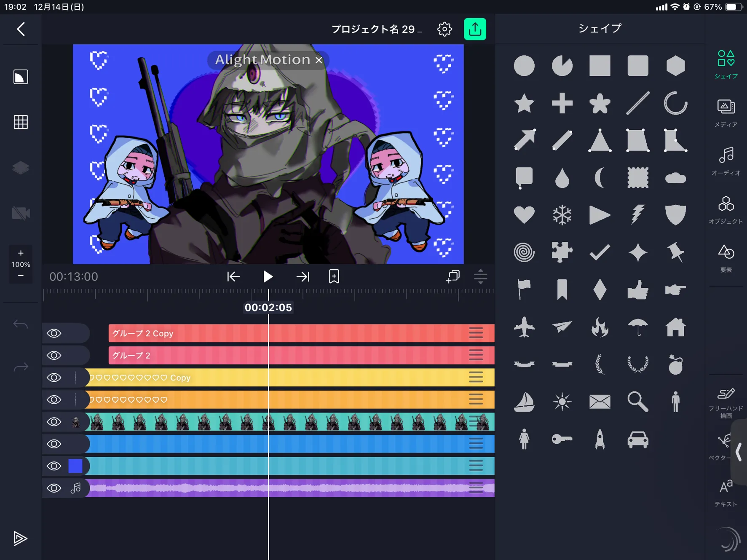The width and height of the screenshot is (747, 560).
Task: Add the heart shape
Action: 524,215
